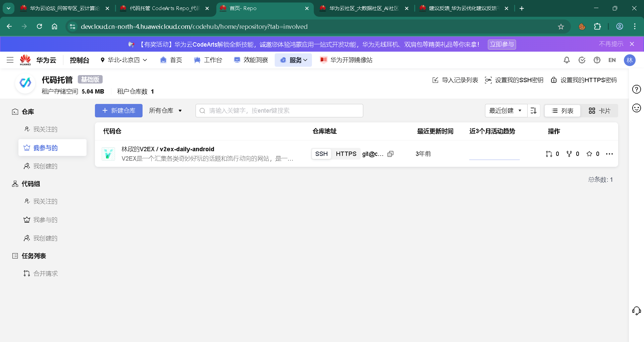
Task: Open the header help question icon
Action: [597, 60]
